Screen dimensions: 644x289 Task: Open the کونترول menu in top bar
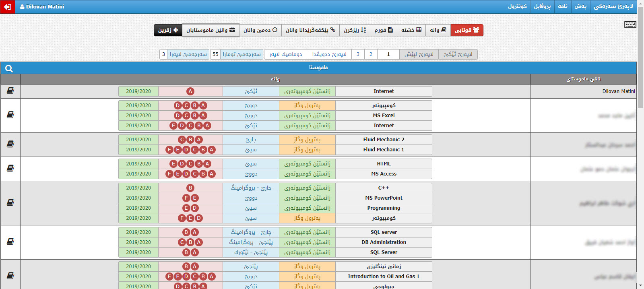pyautogui.click(x=517, y=6)
